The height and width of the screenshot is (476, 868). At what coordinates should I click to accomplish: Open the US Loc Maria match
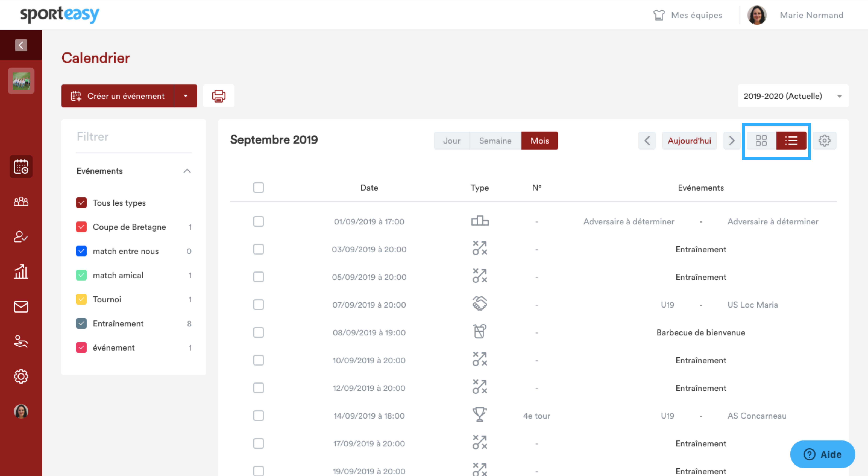coord(753,305)
